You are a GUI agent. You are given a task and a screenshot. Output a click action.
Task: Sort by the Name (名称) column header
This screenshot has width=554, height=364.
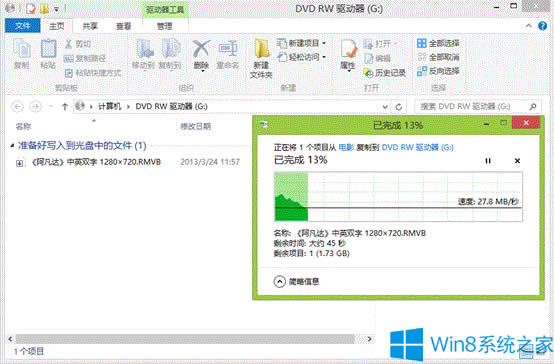pos(23,127)
